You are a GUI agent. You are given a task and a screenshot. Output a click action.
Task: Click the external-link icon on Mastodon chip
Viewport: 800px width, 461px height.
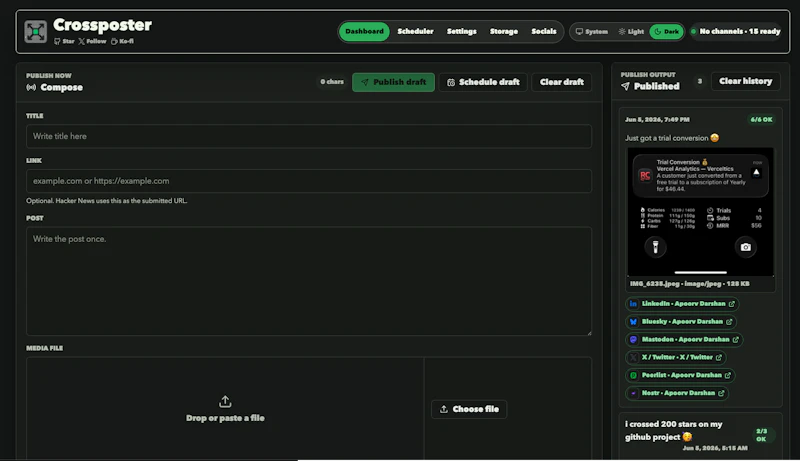pos(736,340)
